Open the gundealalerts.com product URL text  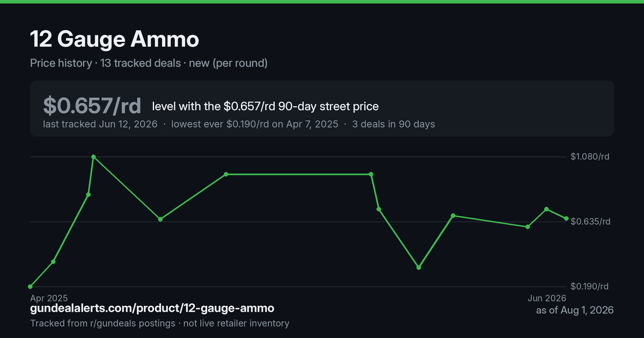(152, 308)
